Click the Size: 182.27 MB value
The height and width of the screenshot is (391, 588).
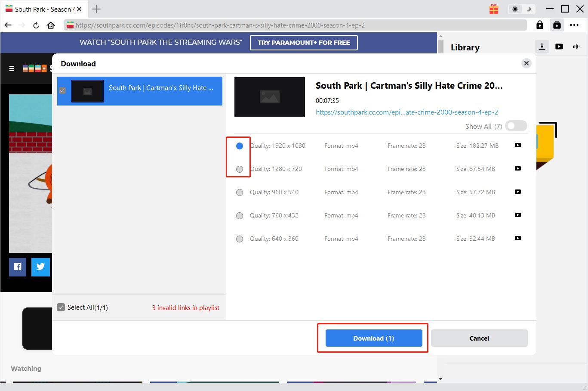(x=477, y=146)
